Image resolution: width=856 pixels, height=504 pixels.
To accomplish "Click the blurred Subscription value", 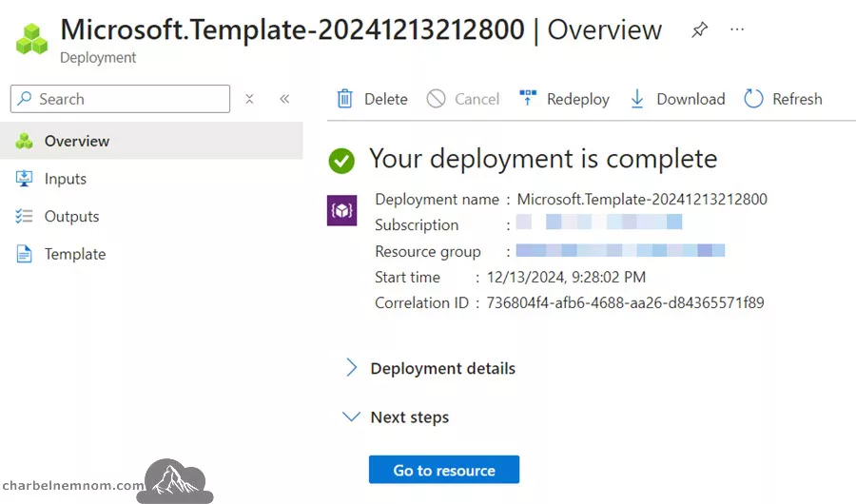I will 599,222.
